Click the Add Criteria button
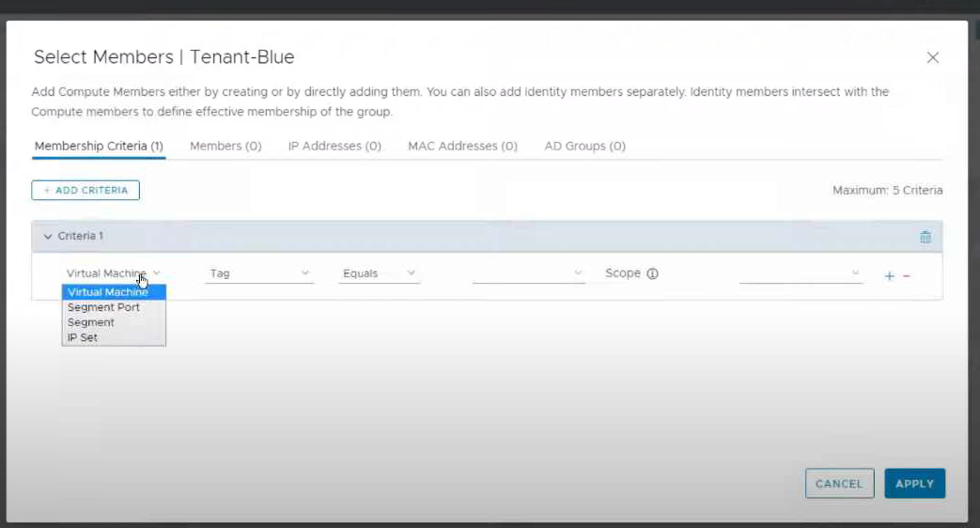Screen dimensions: 980x528 (x=86, y=191)
